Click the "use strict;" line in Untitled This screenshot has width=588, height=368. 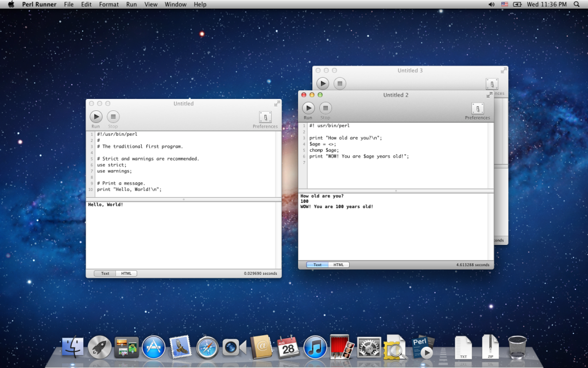(112, 165)
